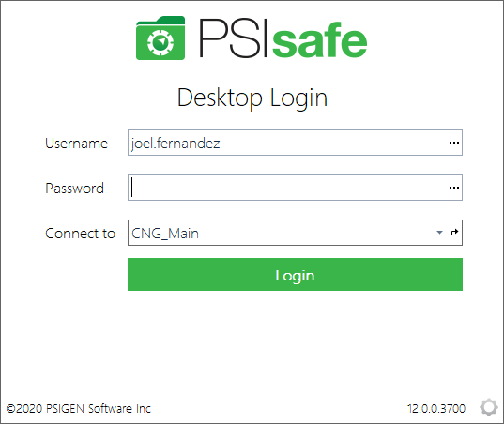Click the Desktop Login heading
Screen dimensions: 504x424
pos(252,98)
